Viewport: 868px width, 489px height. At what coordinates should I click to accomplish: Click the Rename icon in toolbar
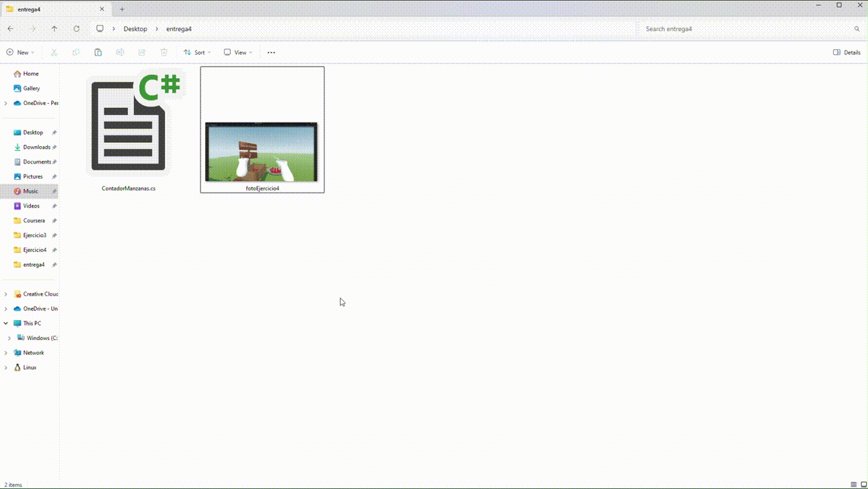(x=120, y=53)
